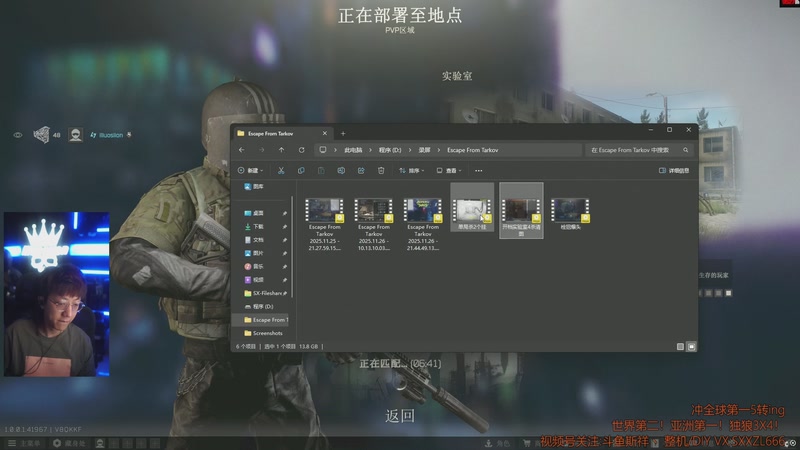Viewport: 800px width, 450px height.
Task: Click the search magnifier icon in Explorer
Action: click(x=686, y=150)
